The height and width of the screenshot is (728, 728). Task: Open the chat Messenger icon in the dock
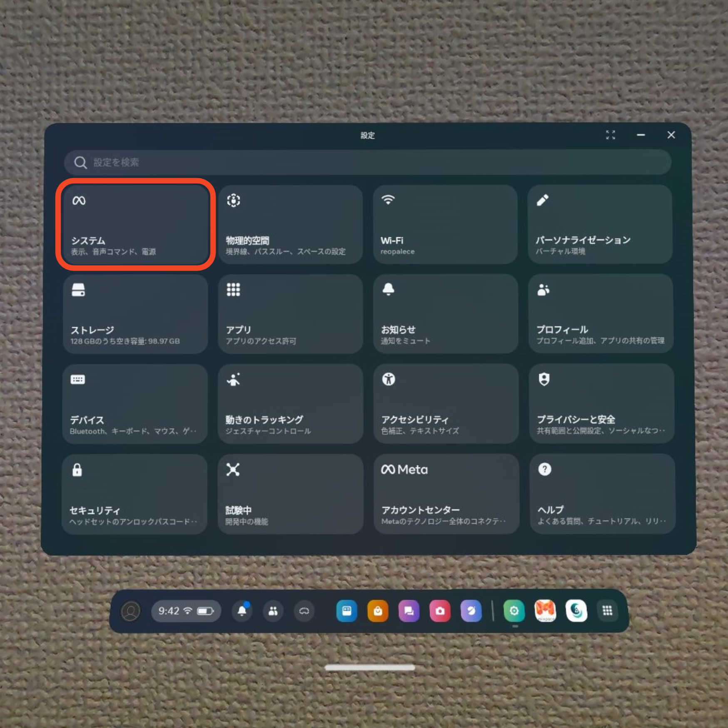tap(409, 611)
